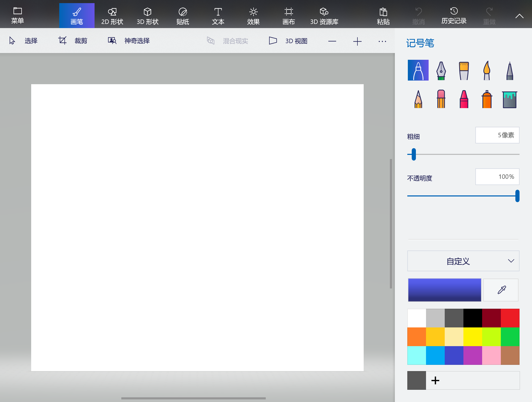Select the fill bucket tool

pos(509,99)
